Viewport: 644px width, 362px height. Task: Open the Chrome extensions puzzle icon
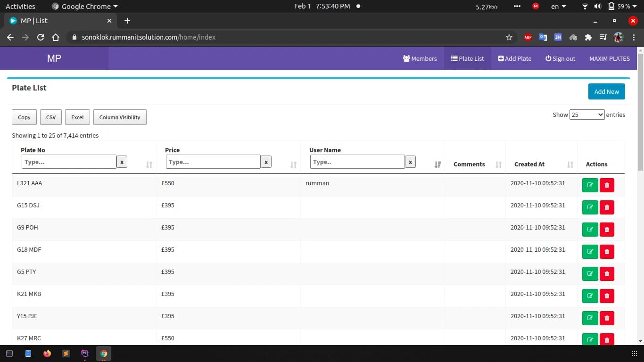point(588,37)
